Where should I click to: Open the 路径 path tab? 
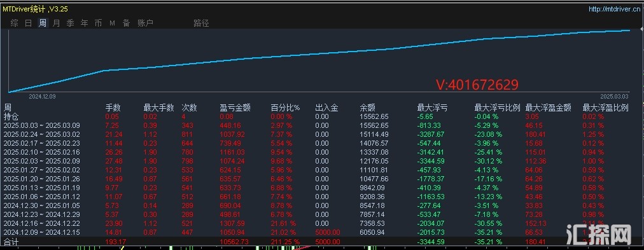pos(201,24)
